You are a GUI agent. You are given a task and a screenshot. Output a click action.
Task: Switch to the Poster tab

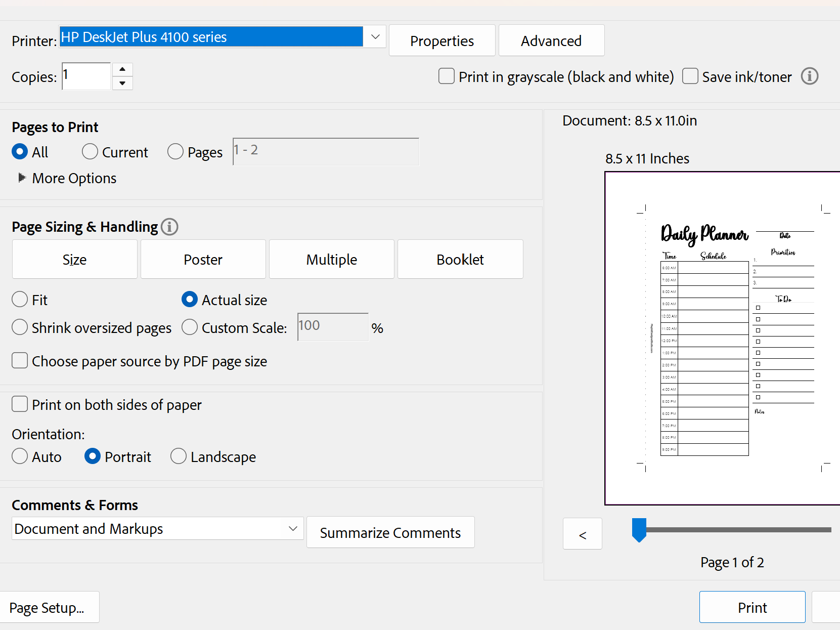click(x=203, y=260)
